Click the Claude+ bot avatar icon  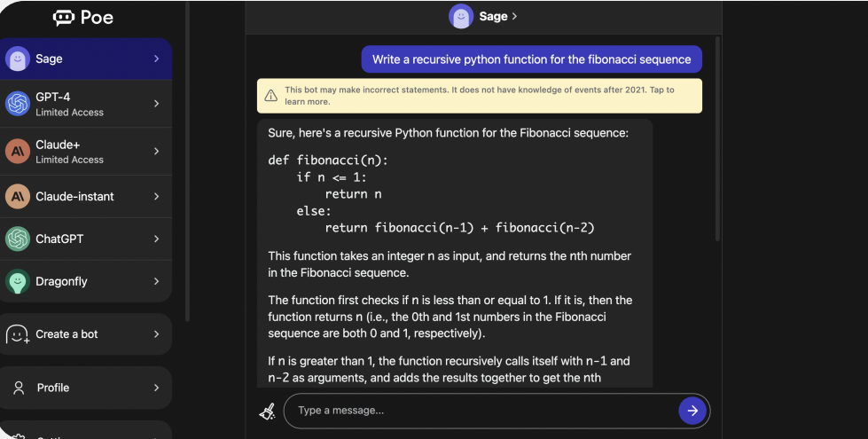(x=18, y=151)
